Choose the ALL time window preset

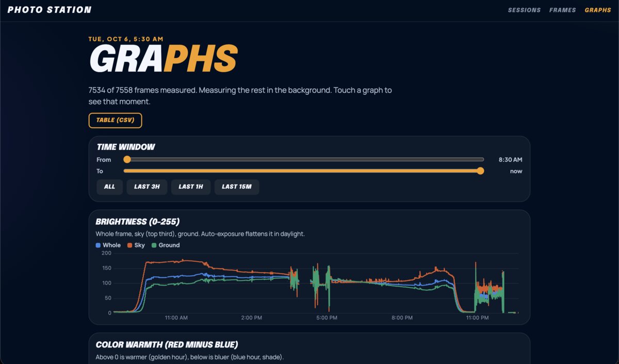pyautogui.click(x=109, y=187)
